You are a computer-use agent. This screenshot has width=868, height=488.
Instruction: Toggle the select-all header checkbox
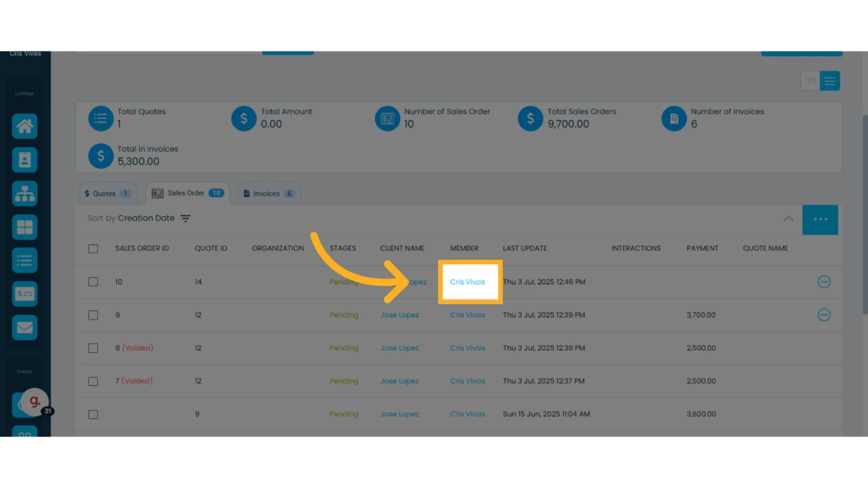93,249
